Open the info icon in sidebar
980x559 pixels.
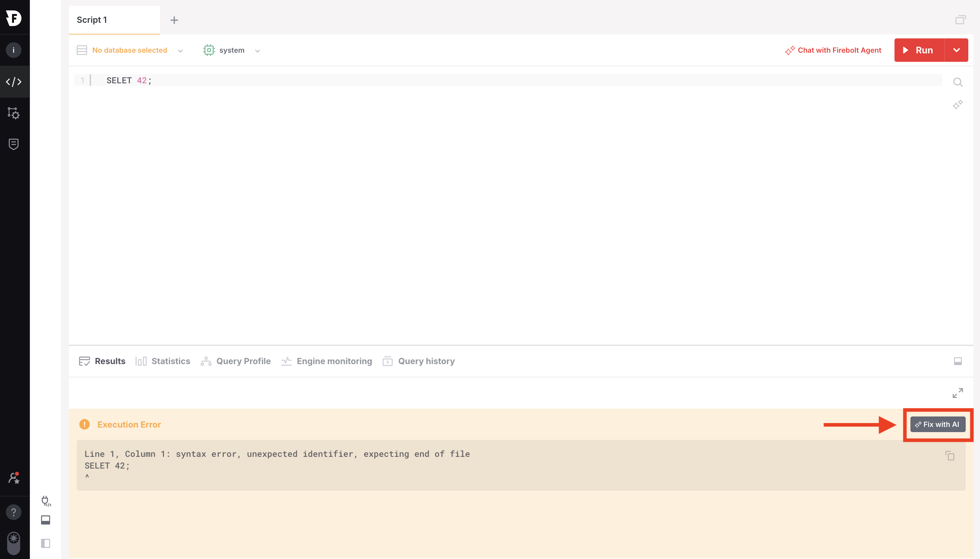(x=14, y=50)
